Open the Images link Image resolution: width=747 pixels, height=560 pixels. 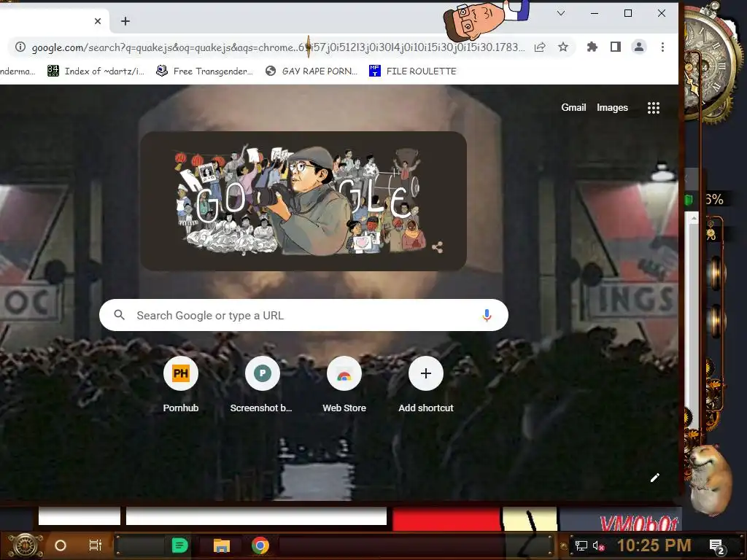tap(612, 108)
